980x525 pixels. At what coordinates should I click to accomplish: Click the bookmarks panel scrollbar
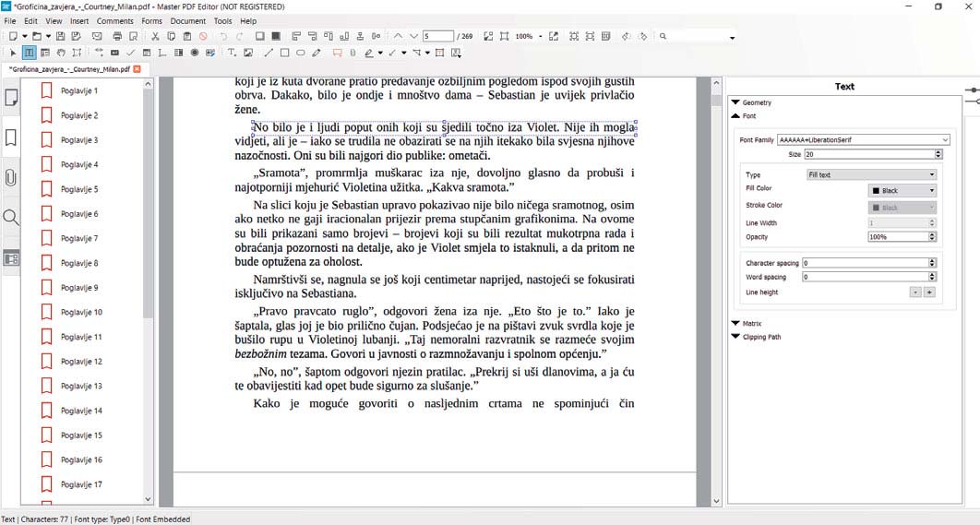pos(149,203)
